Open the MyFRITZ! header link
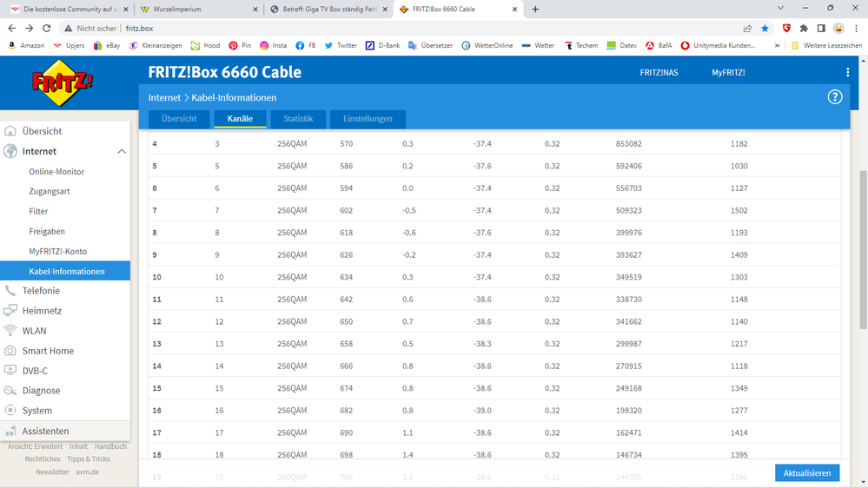 pyautogui.click(x=728, y=72)
